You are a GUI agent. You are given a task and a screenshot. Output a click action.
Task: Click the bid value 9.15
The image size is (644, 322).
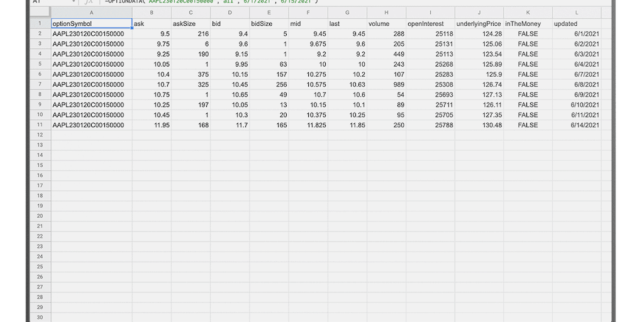[x=230, y=54]
